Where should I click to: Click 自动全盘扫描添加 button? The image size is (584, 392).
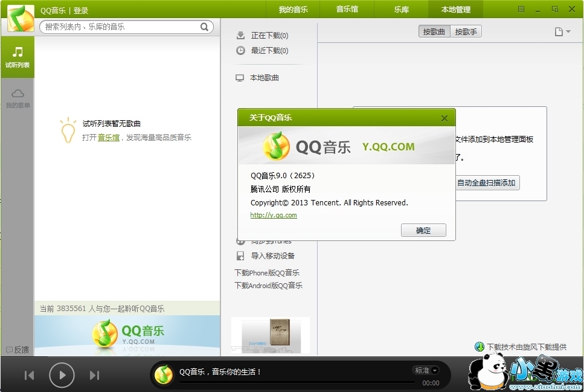click(486, 183)
